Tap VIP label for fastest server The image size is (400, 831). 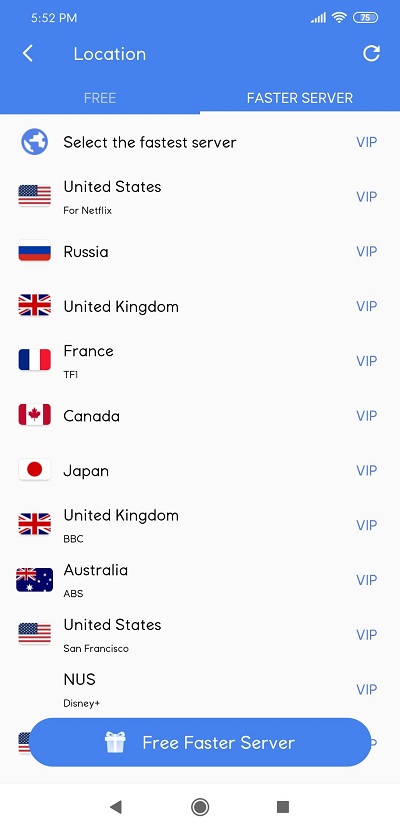coord(367,142)
